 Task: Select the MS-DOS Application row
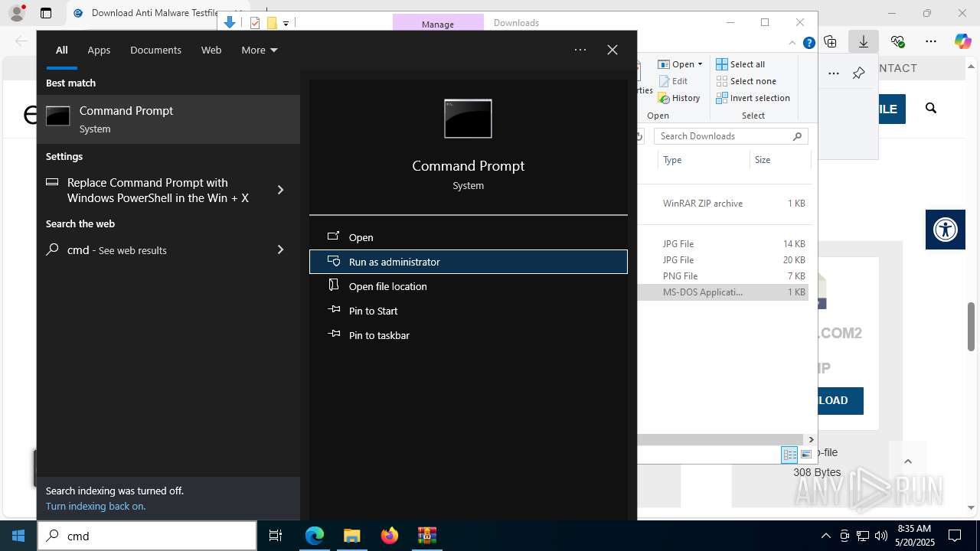click(x=724, y=292)
